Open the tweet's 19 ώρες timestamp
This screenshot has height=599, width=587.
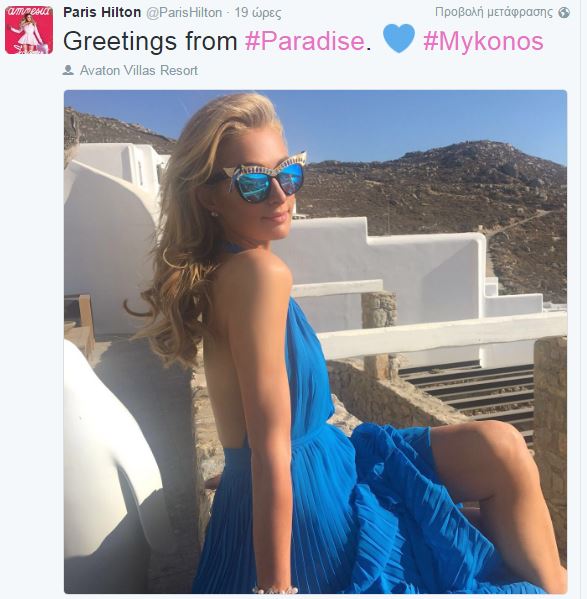(x=258, y=13)
